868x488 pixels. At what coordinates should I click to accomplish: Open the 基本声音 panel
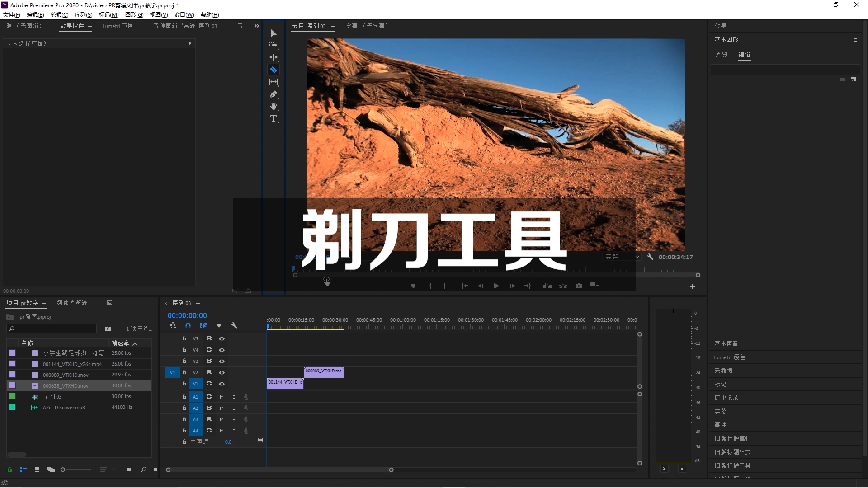(726, 343)
